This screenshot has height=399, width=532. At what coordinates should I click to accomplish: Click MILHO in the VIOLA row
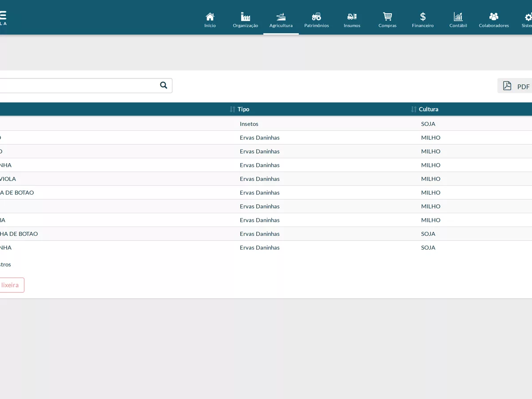coord(431,179)
